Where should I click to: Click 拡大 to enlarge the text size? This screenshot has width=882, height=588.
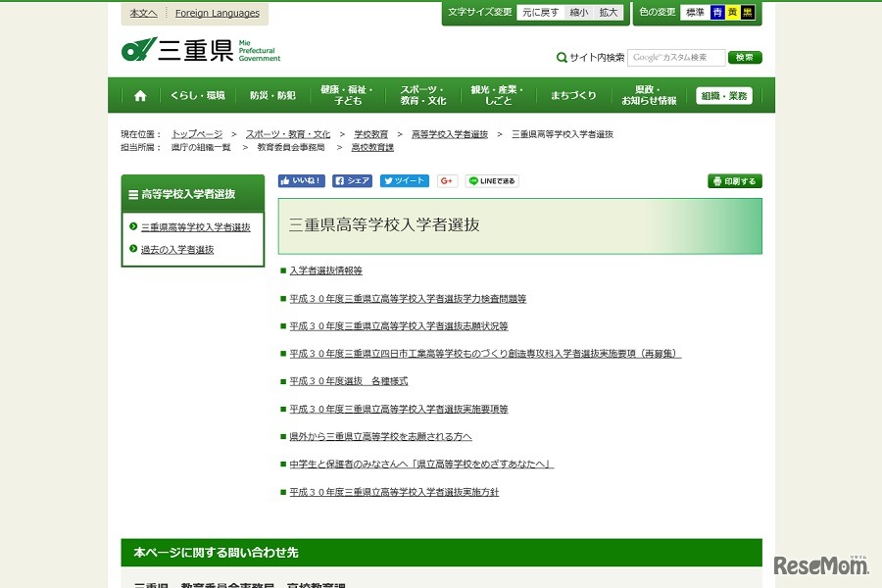point(607,12)
